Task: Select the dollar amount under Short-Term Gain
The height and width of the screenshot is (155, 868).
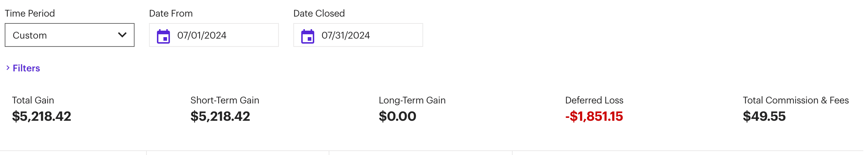Action: point(220,116)
